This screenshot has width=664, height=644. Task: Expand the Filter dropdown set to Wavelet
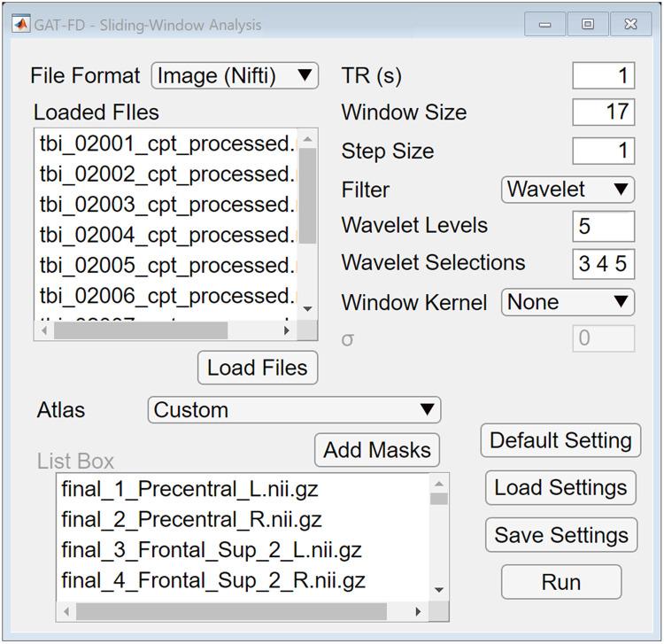click(567, 189)
